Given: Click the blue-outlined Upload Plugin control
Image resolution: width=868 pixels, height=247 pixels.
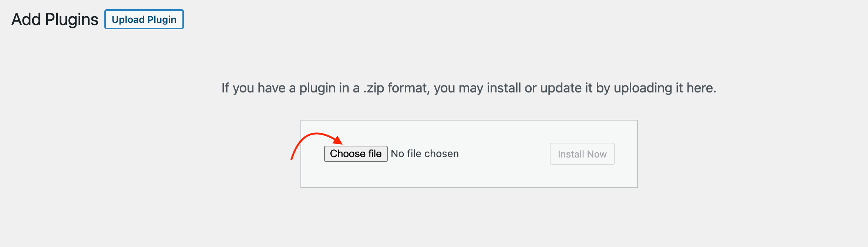Looking at the screenshot, I should tap(144, 19).
